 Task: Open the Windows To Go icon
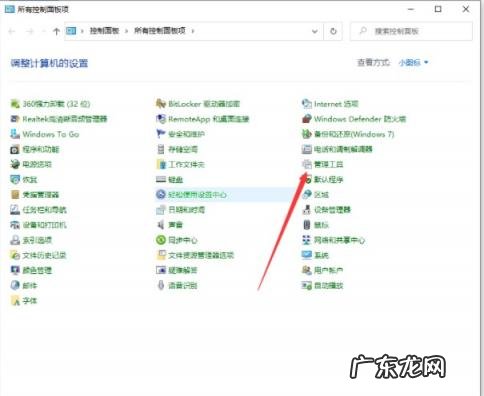coord(15,134)
